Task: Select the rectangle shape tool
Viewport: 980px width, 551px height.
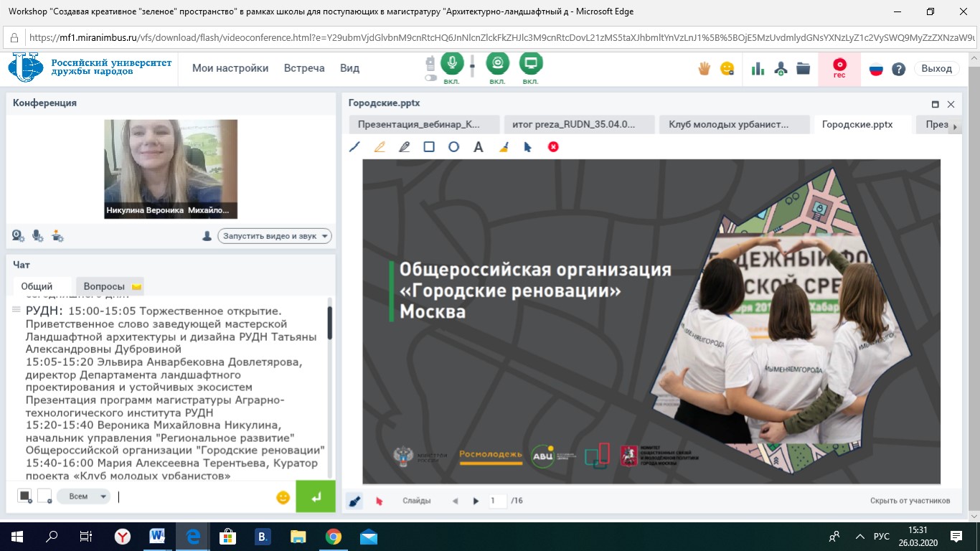Action: point(429,146)
